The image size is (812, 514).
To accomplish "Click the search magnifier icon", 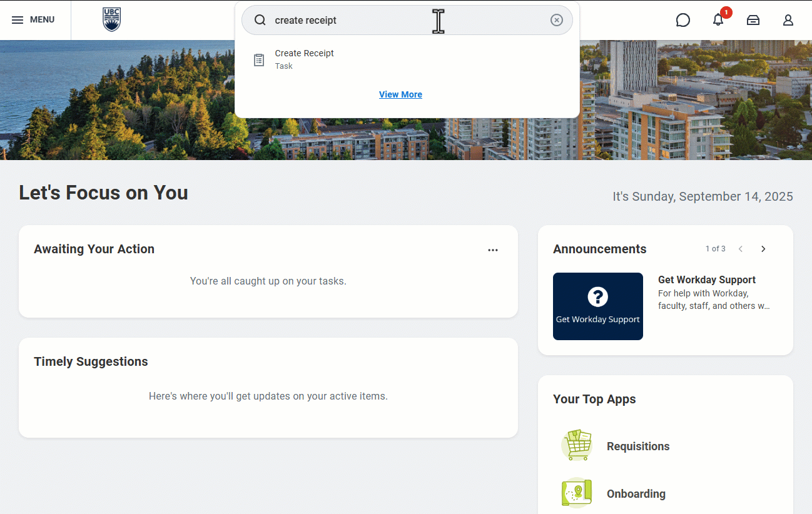I will (260, 20).
